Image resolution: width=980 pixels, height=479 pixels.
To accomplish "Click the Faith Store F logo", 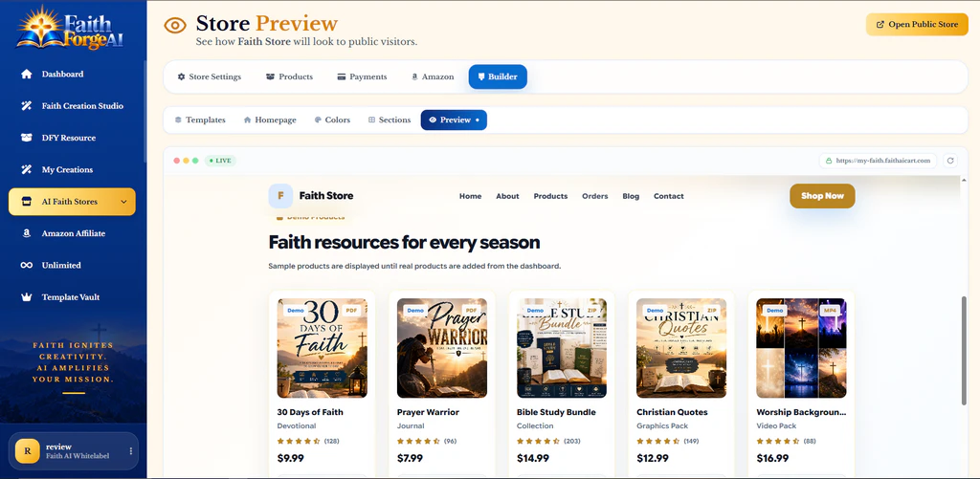I will [280, 195].
